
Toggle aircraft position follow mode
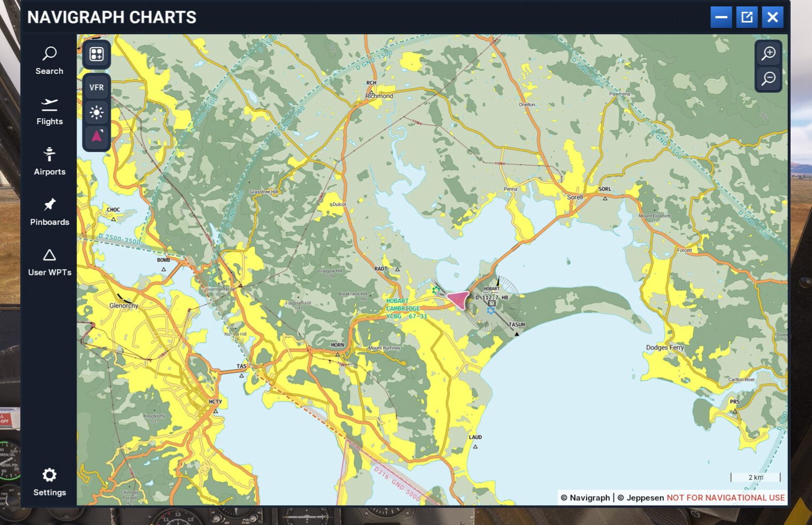[97, 136]
